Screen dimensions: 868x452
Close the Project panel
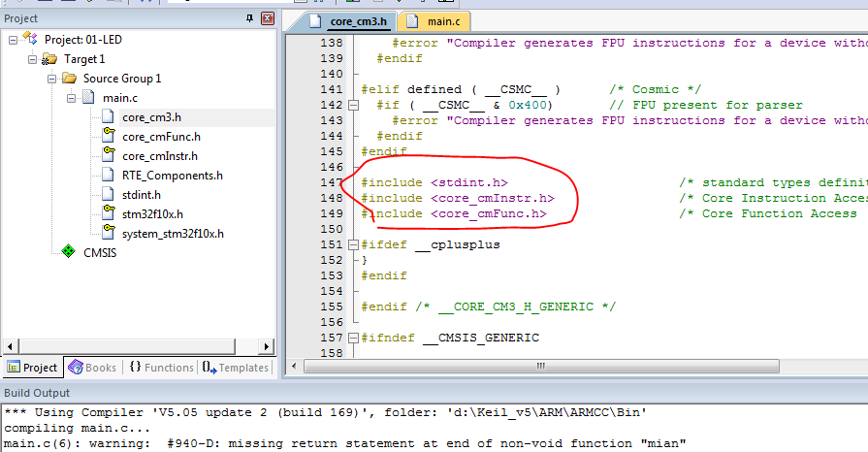coord(269,18)
